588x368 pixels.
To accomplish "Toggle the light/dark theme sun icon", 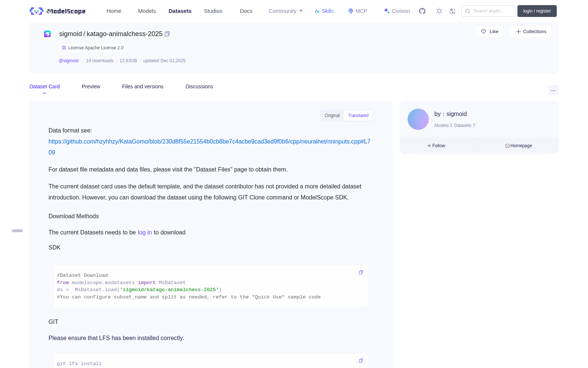I will pos(439,11).
